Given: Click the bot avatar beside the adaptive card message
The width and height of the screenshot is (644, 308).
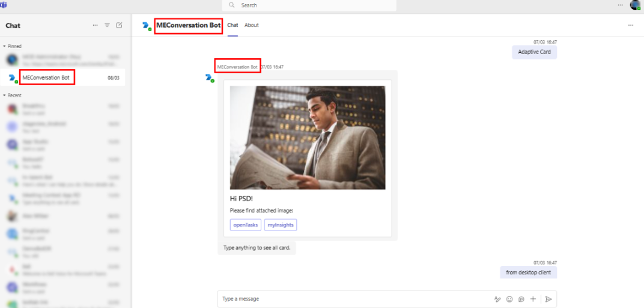Looking at the screenshot, I should click(x=210, y=77).
